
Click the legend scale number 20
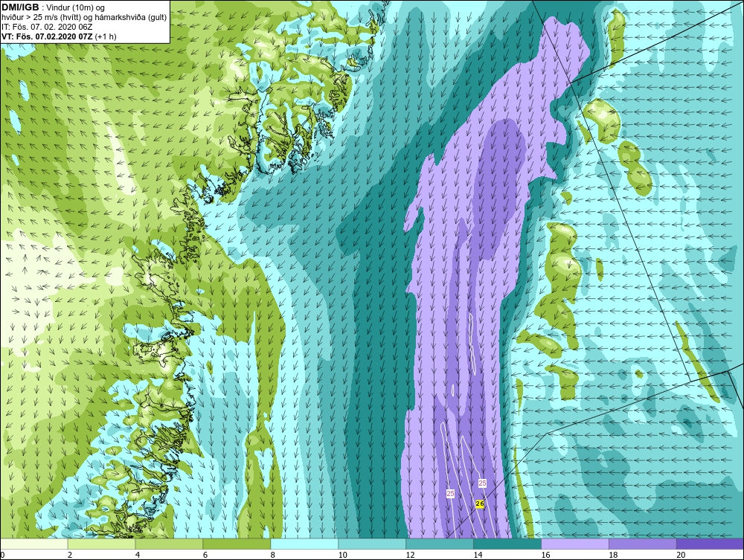pos(681,555)
